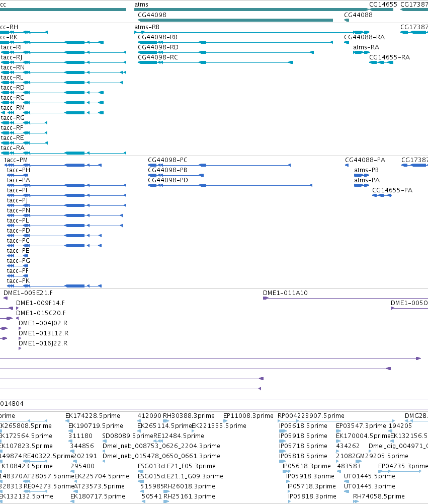Click the DME1-011A10 clone label
428x504 pixels.
pyautogui.click(x=286, y=293)
